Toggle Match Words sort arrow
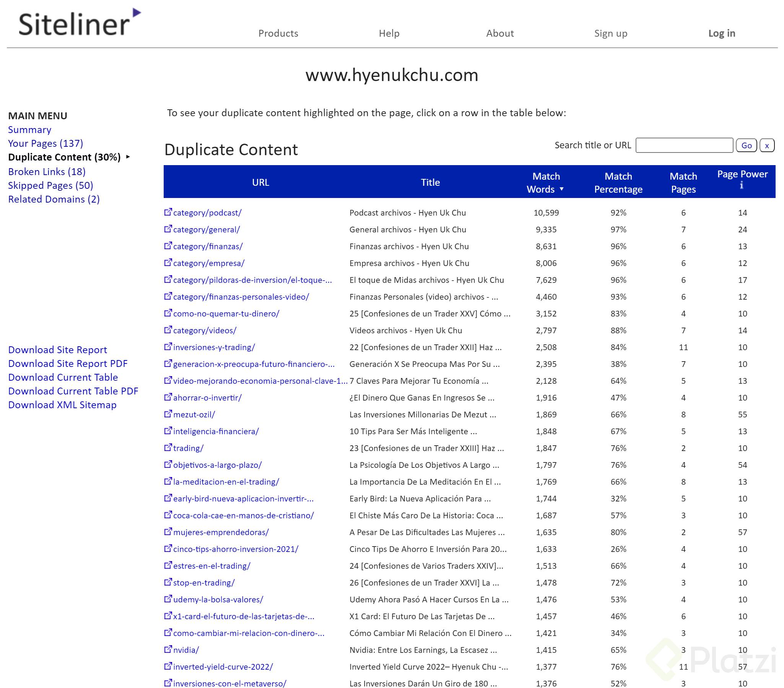784x688 pixels. [x=561, y=189]
